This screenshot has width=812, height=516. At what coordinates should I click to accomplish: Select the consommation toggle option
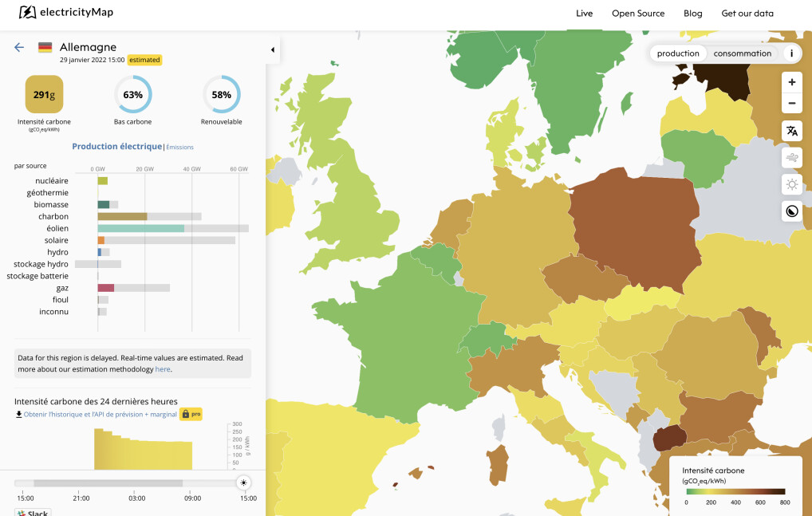click(742, 53)
